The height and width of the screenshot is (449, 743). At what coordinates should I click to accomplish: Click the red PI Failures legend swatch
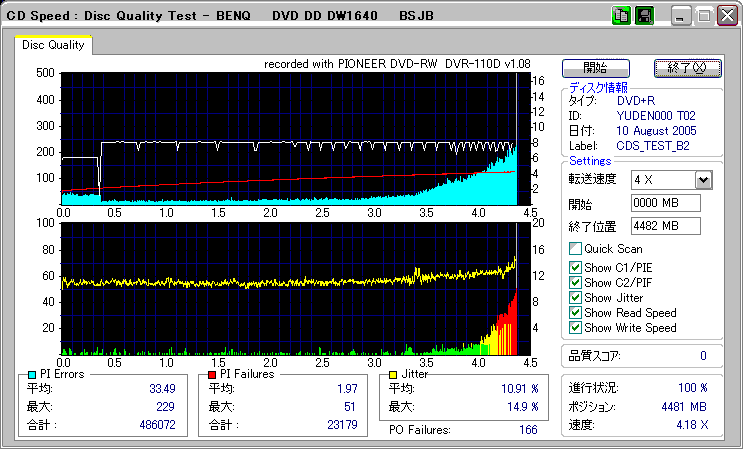pos(212,374)
